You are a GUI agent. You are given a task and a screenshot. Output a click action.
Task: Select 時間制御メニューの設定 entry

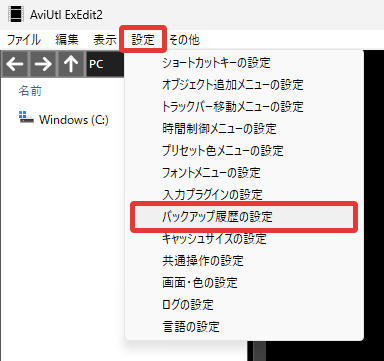click(244, 128)
